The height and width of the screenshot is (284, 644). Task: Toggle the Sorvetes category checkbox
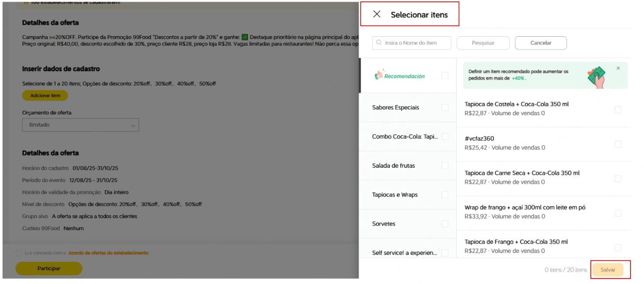pyautogui.click(x=444, y=224)
